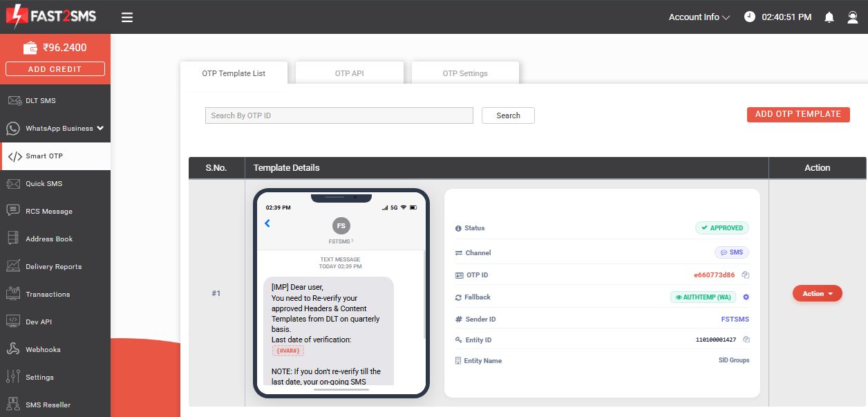The image size is (868, 417).
Task: Click the Delivery Reports chart icon
Action: coord(13,266)
